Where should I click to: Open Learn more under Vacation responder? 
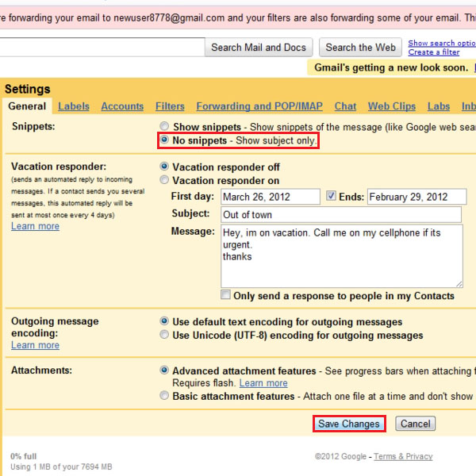[35, 226]
